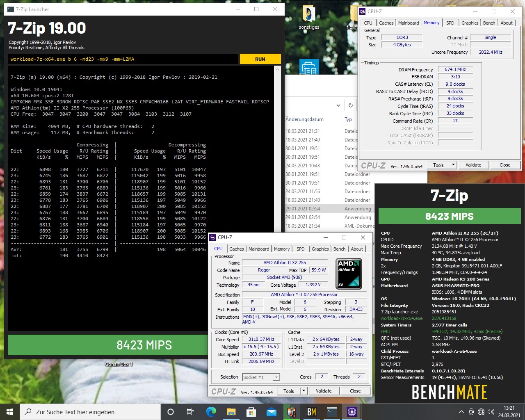Click the Core Speed value 3110.37 MHz
Viewport: 525px width, 420px height.
click(x=261, y=339)
